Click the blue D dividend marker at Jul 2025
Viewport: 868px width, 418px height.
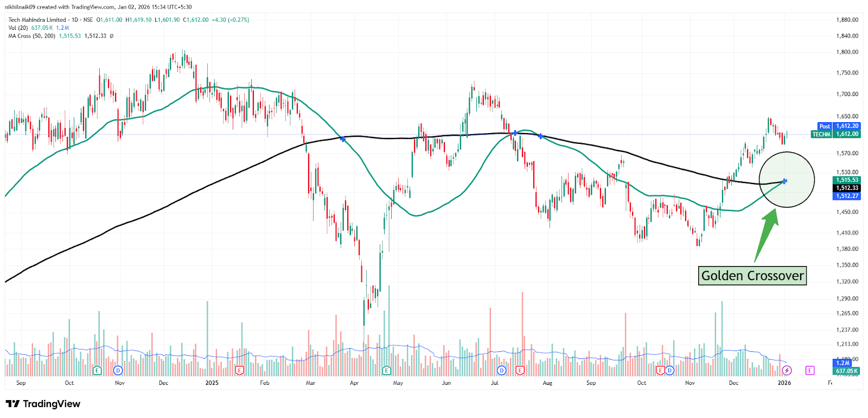click(x=501, y=370)
